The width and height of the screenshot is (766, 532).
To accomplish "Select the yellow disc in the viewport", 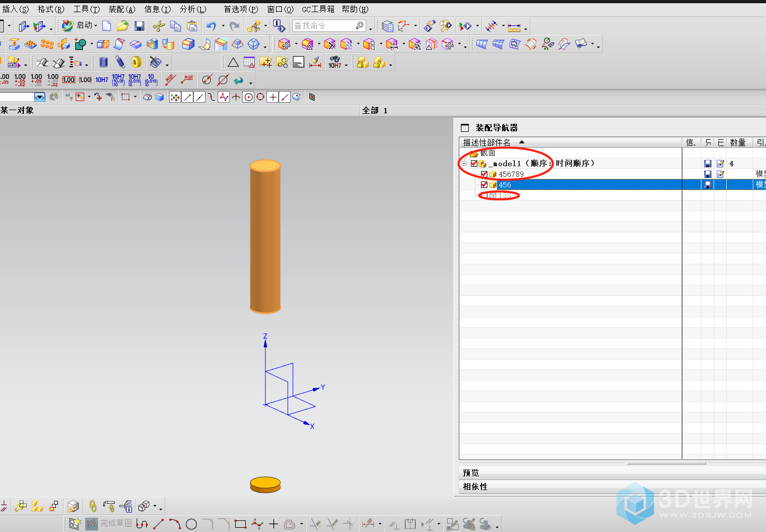I will point(265,485).
